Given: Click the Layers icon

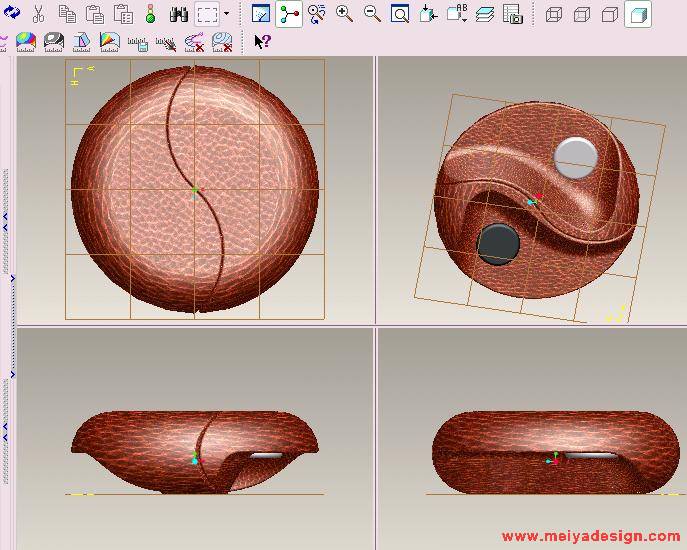Looking at the screenshot, I should point(485,14).
